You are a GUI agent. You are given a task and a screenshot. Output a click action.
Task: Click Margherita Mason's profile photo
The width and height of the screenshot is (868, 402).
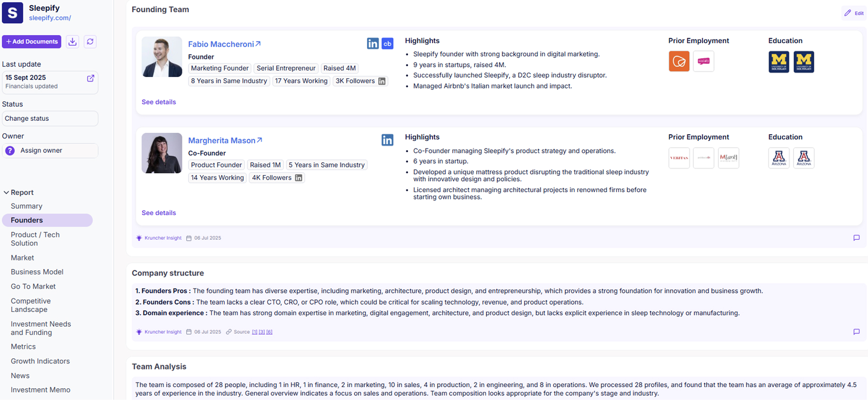click(162, 153)
